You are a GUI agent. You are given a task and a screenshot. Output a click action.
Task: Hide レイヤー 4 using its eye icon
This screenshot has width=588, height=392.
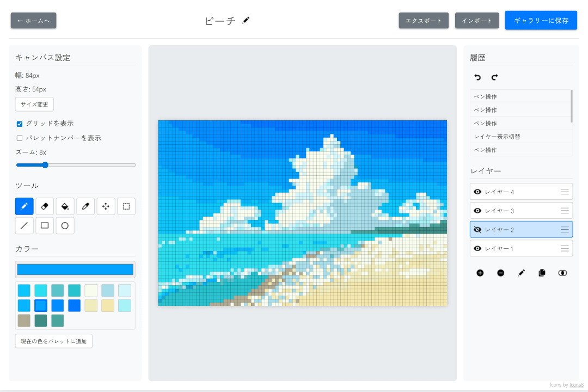pyautogui.click(x=477, y=191)
